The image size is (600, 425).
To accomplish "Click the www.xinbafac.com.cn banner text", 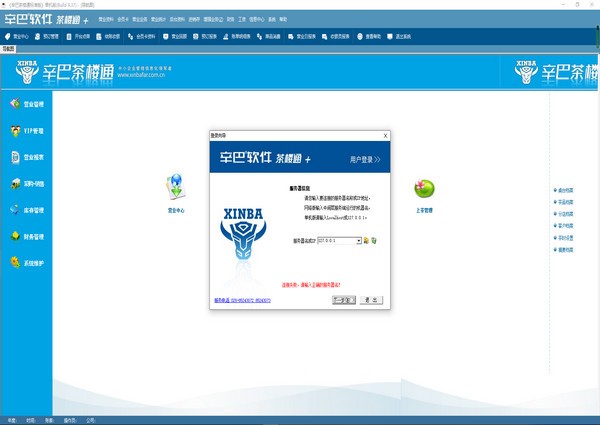I will (x=141, y=75).
